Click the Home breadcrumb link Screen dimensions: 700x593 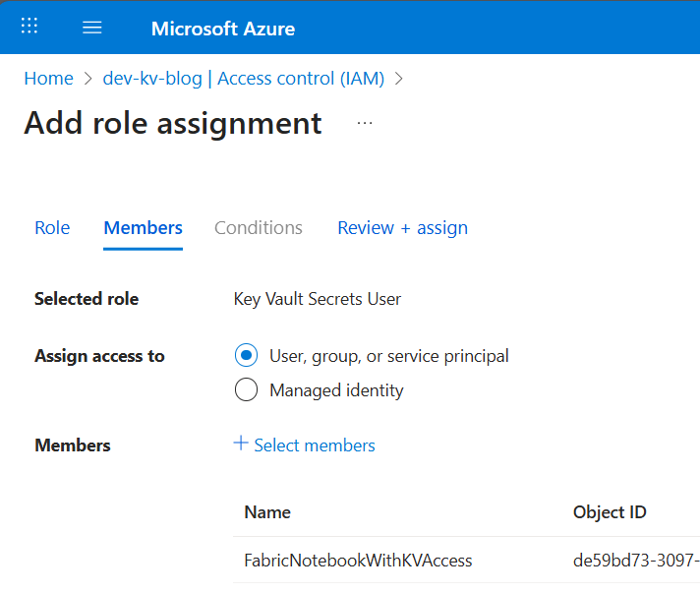(x=48, y=79)
